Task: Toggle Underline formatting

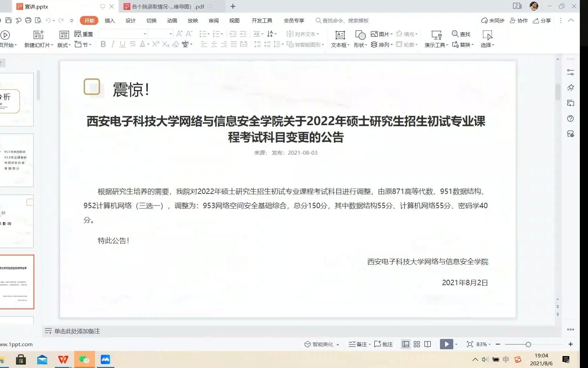Action: coord(122,44)
